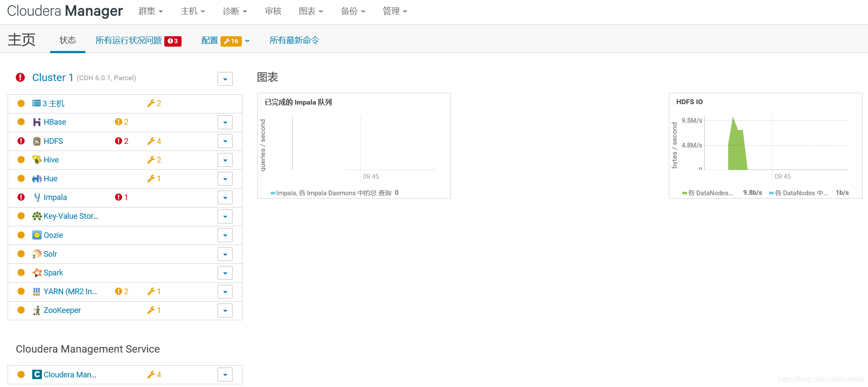Click blue Impala legend swatch
The width and height of the screenshot is (868, 387).
273,193
